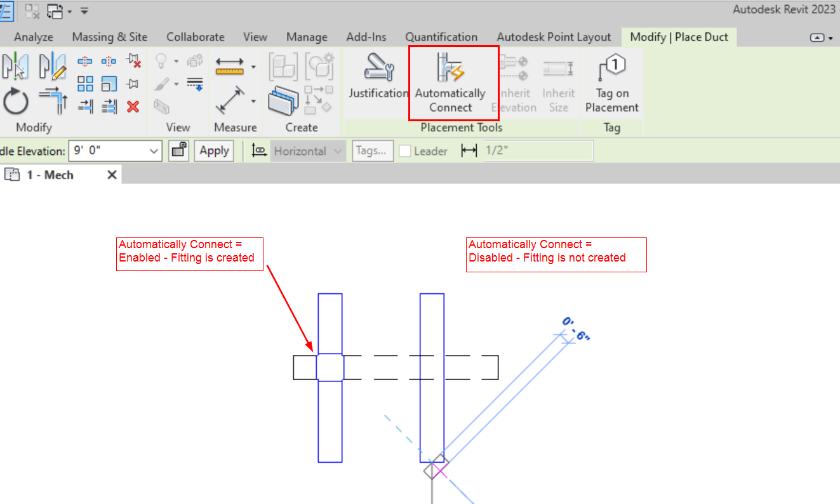
Task: Expand the Aligned Dimension dropdown arrow
Action: pos(253,101)
